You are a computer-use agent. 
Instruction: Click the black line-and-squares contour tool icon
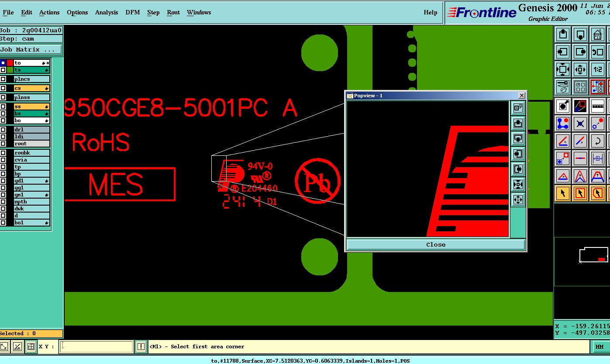coord(580,106)
